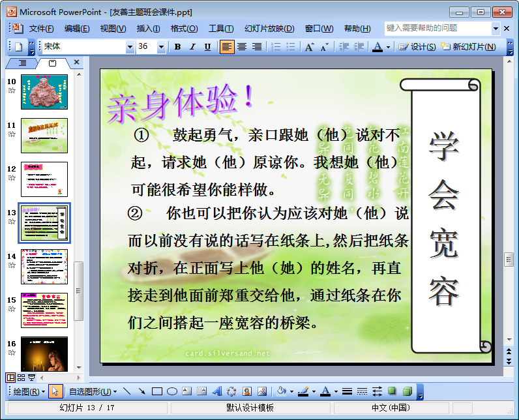The width and height of the screenshot is (519, 420).
Task: Click the New document icon
Action: [18, 47]
